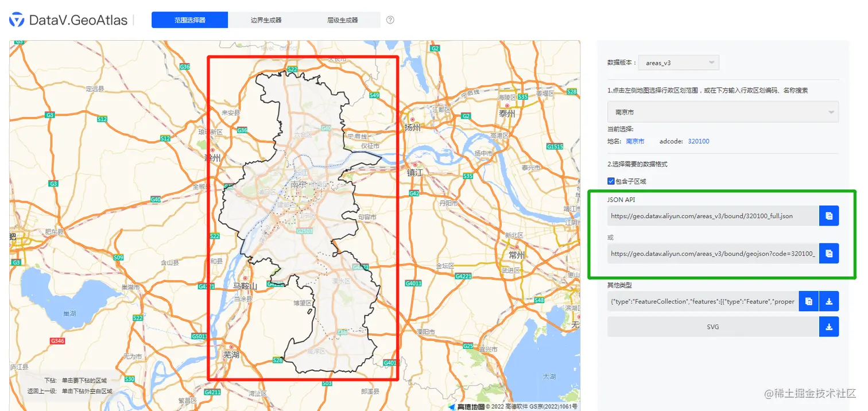Download the FeatureCollection GeoJSON file
The width and height of the screenshot is (868, 411).
pyautogui.click(x=829, y=301)
